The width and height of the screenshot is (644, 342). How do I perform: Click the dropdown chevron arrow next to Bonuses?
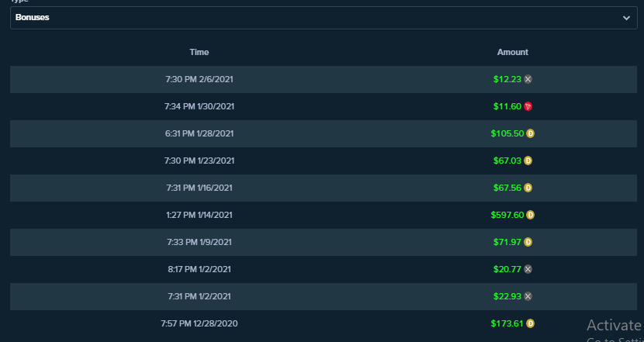626,18
